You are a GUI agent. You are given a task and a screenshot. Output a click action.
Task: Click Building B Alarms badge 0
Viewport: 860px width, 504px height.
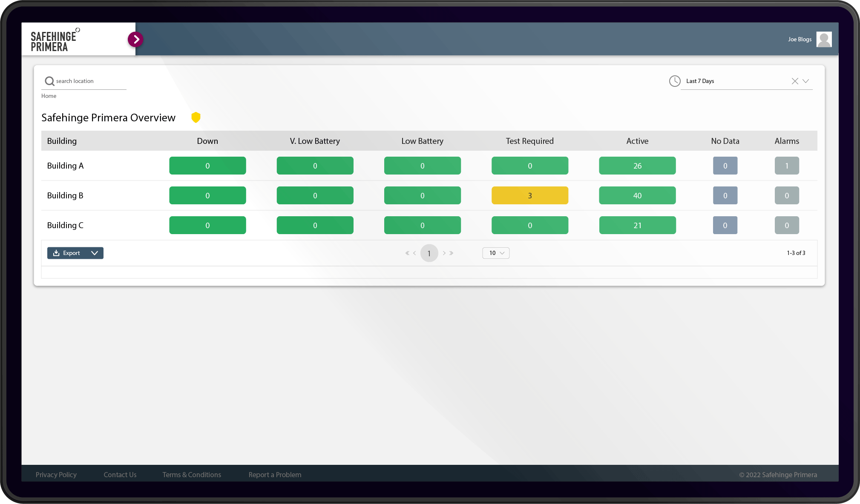pyautogui.click(x=787, y=195)
